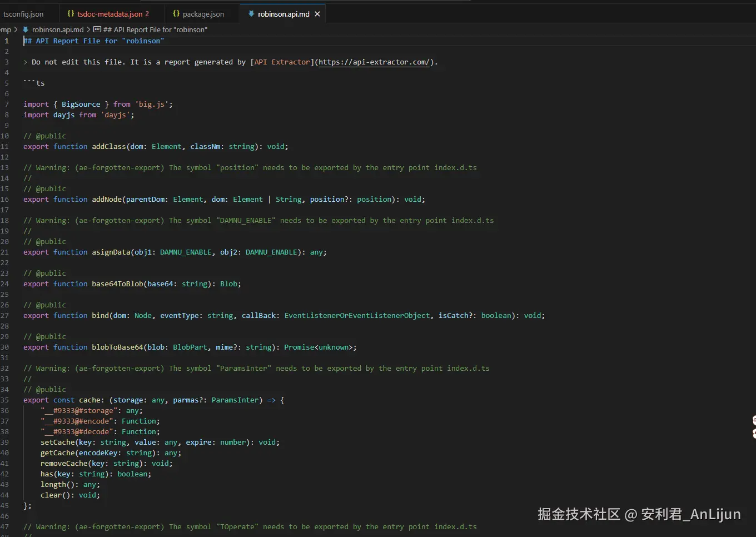Select the robinson.api.md tab

[283, 14]
